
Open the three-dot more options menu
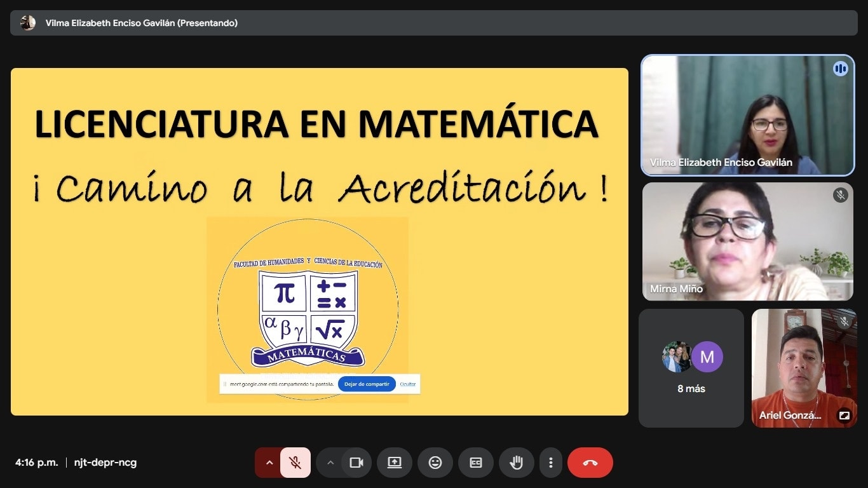551,463
